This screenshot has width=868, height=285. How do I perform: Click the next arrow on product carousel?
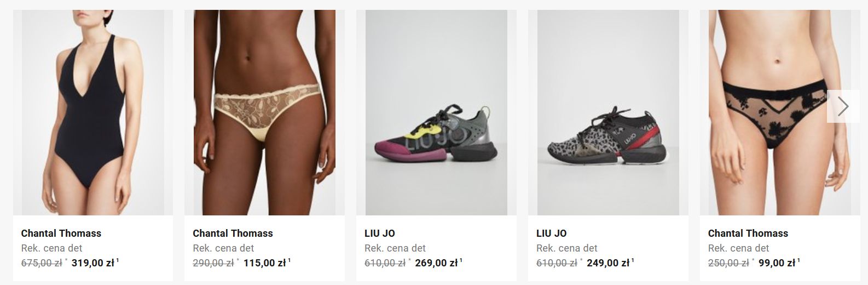pyautogui.click(x=843, y=106)
